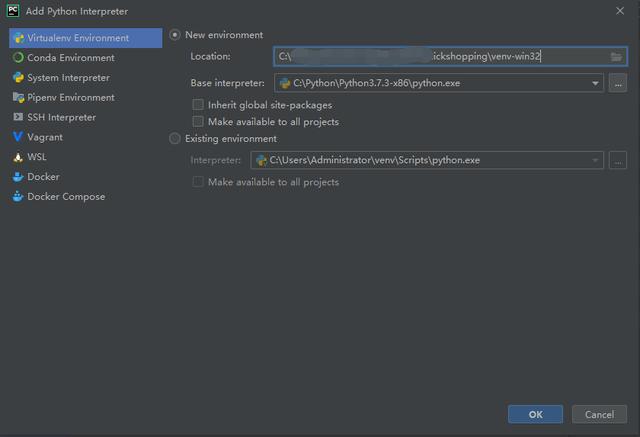Select WSL interpreter type

(86, 157)
